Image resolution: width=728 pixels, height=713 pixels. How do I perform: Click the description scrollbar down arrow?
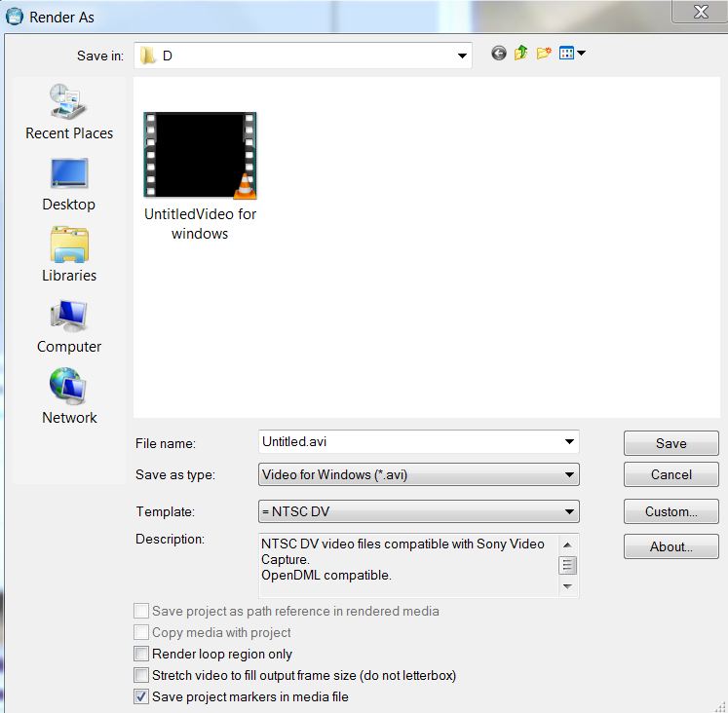click(567, 586)
